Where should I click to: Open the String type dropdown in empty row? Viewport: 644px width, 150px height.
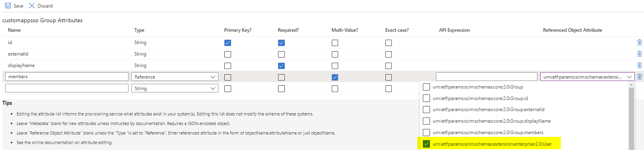175,88
